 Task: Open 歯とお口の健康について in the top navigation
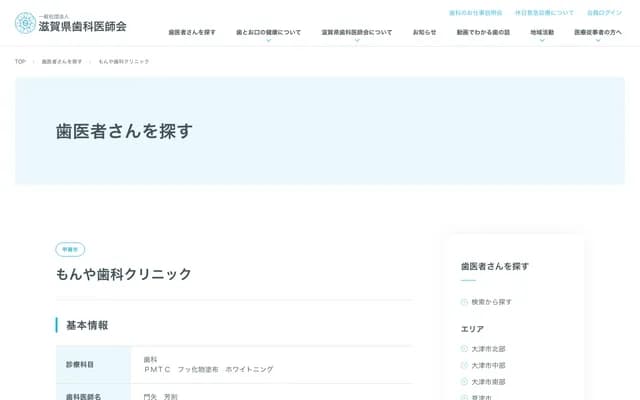click(x=268, y=32)
